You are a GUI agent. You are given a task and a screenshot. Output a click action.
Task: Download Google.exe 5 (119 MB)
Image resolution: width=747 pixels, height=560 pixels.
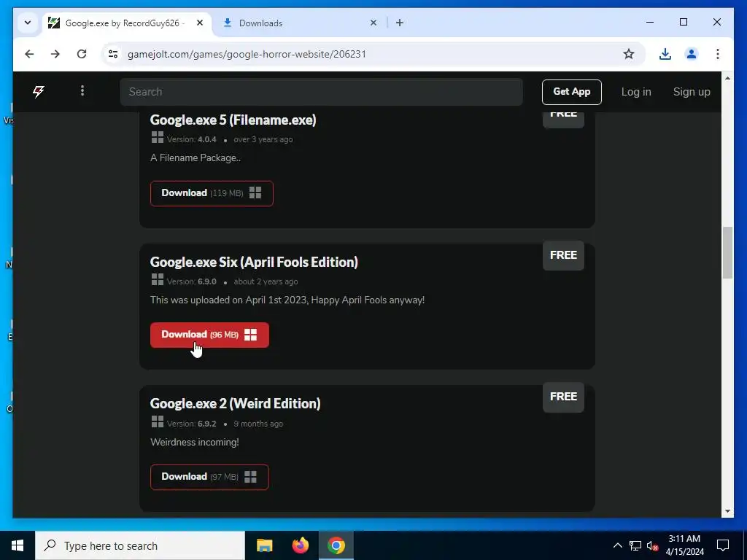[x=212, y=193]
